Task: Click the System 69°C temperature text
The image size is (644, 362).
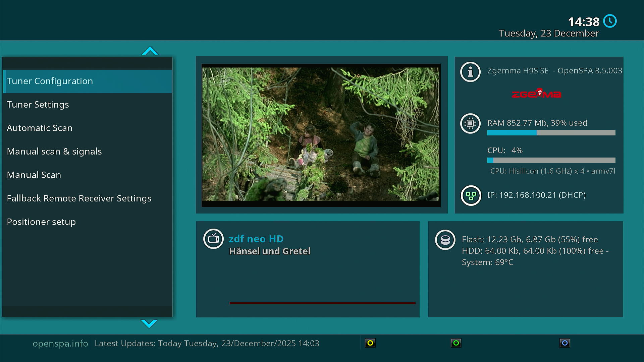Action: tap(487, 262)
